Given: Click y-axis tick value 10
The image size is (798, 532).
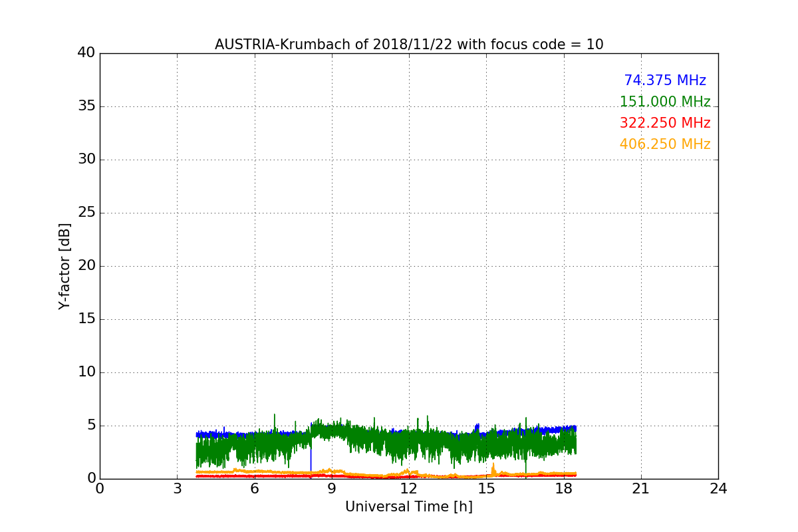Looking at the screenshot, I should point(86,372).
